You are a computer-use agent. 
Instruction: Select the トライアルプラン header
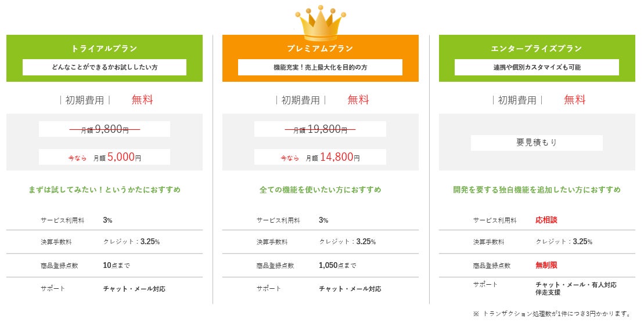pyautogui.click(x=105, y=48)
